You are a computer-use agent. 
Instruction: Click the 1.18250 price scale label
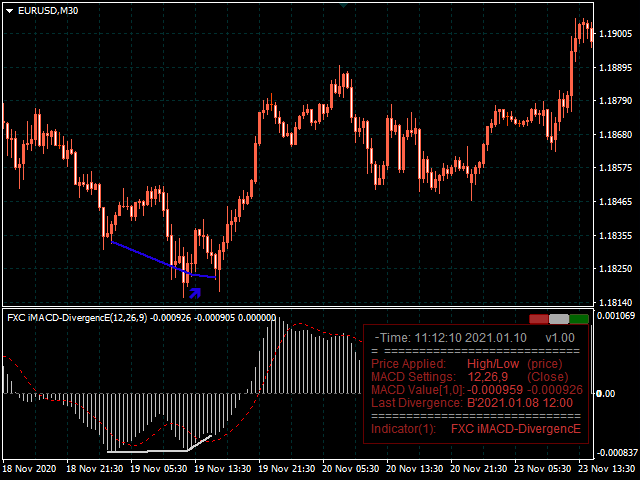coord(616,269)
